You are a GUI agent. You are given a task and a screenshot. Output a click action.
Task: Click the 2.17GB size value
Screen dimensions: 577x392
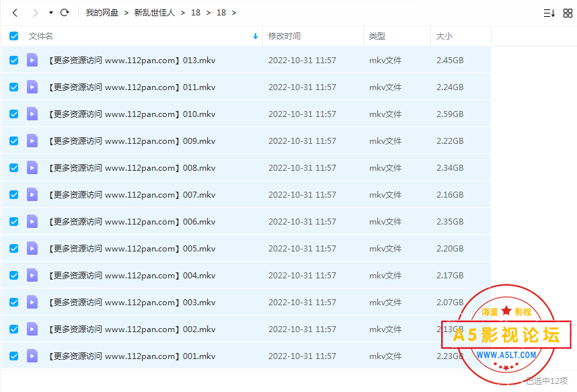click(x=450, y=275)
